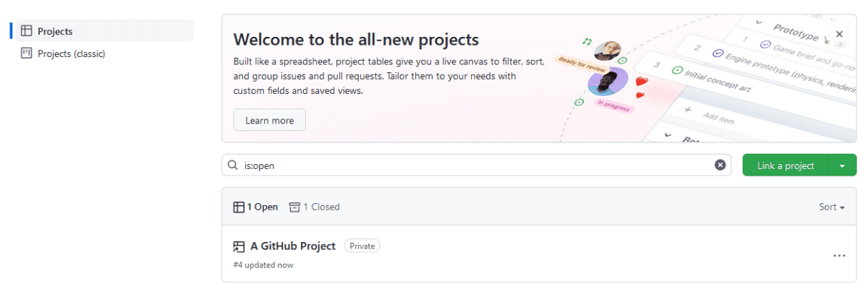Open the A GitHub Project link
This screenshot has width=868, height=297.
[293, 246]
